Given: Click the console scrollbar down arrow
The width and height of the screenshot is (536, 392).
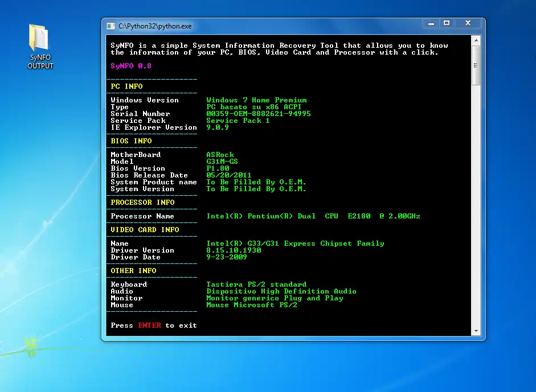Looking at the screenshot, I should click(x=476, y=331).
